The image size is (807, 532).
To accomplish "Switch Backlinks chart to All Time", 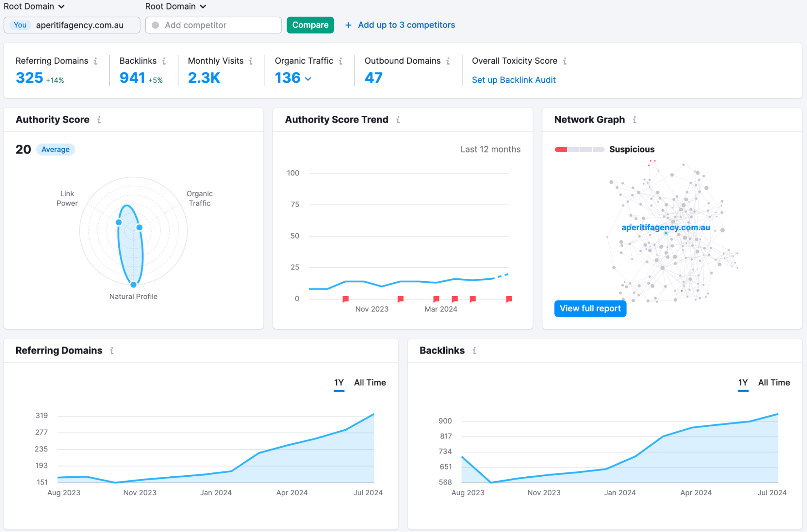I will click(774, 382).
